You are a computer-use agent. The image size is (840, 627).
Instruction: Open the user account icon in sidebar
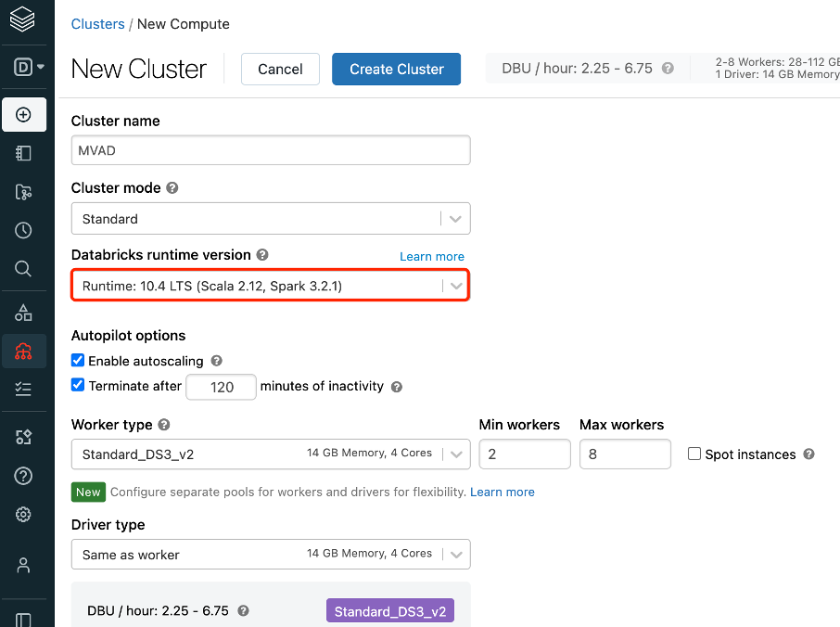[23, 566]
